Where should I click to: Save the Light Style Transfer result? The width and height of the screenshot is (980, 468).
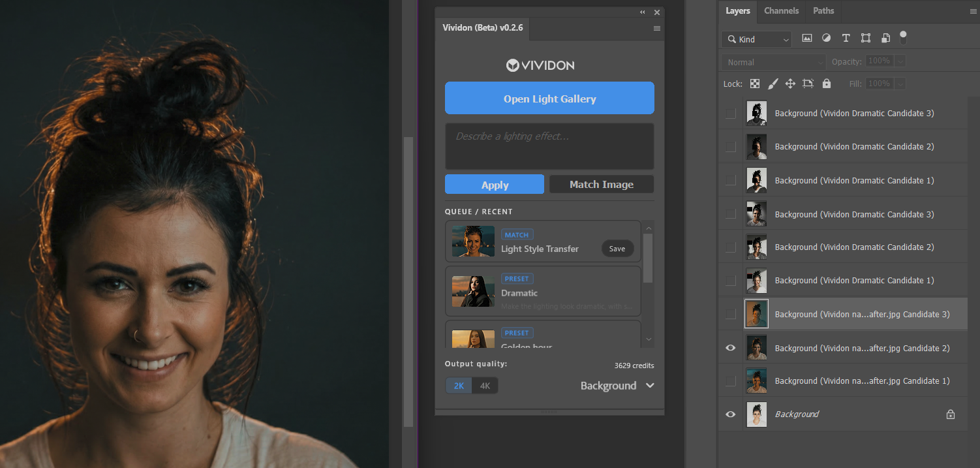click(617, 248)
